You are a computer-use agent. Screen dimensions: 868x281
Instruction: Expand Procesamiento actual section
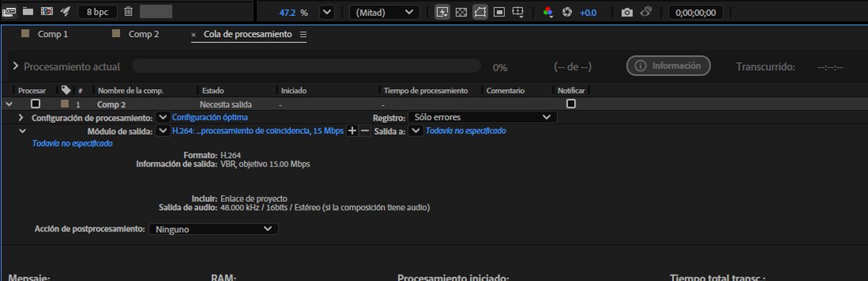tap(16, 67)
